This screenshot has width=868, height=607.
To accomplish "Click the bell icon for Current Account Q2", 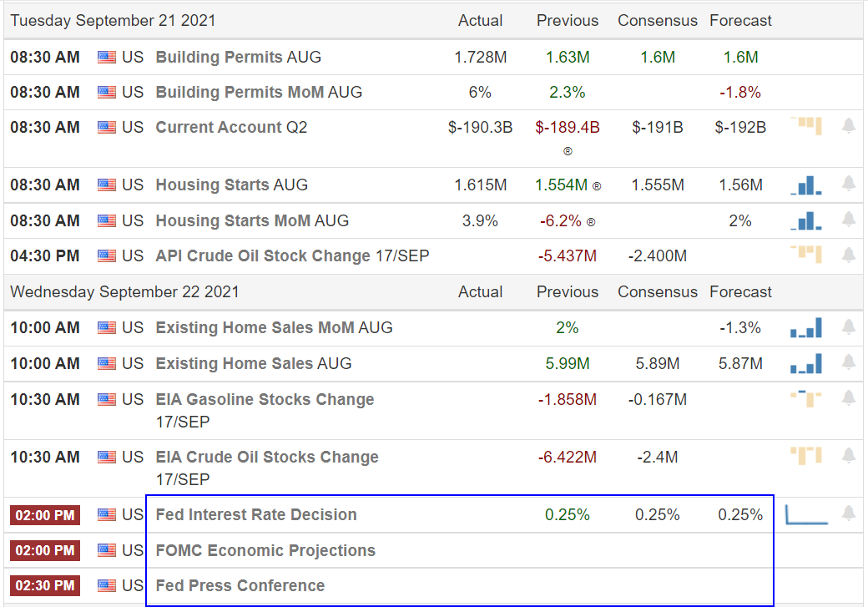I will (x=849, y=127).
